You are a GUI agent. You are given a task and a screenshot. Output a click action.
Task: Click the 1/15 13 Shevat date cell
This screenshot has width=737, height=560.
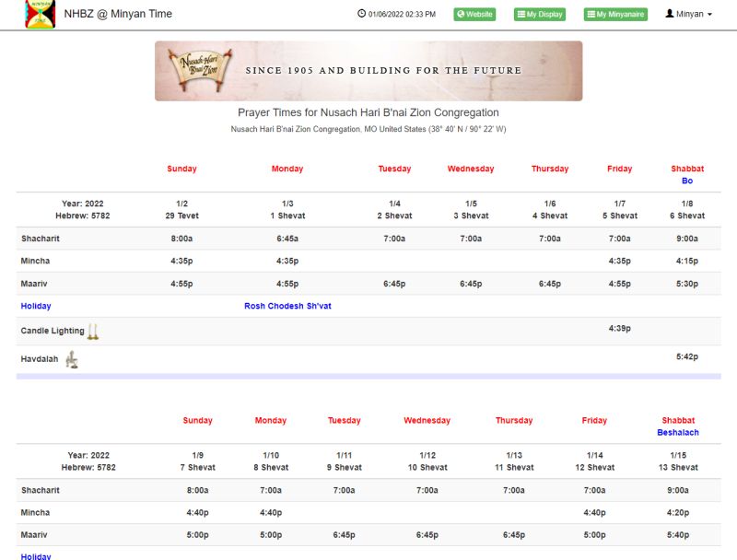pyautogui.click(x=678, y=461)
